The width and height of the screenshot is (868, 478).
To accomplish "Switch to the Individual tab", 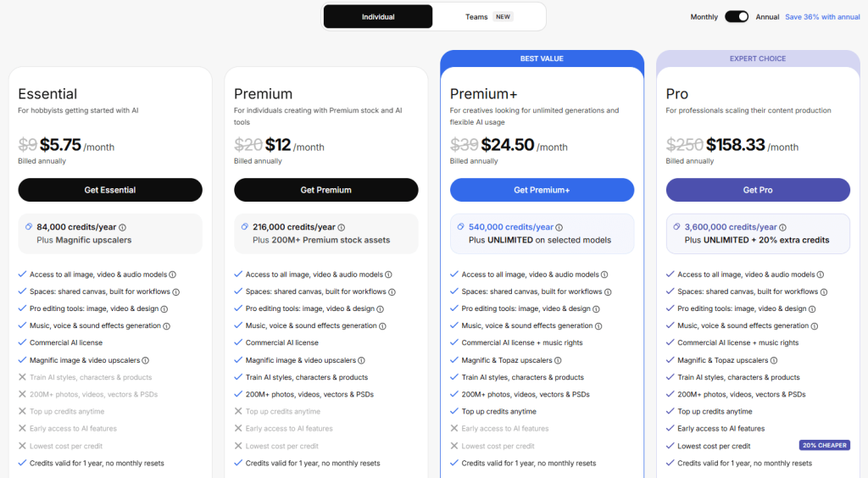I will (x=378, y=17).
